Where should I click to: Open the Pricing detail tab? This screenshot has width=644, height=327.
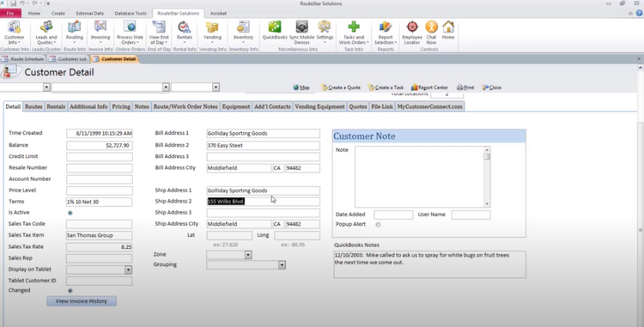coord(121,106)
